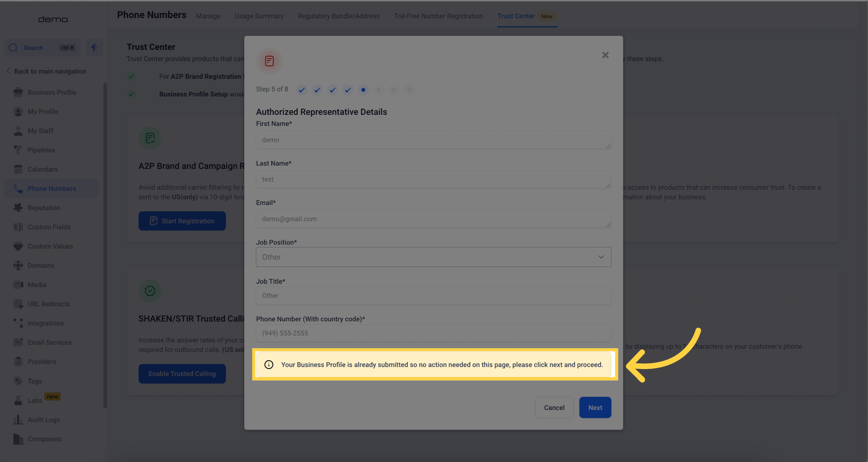
Task: Click the SHAKEN/STIR Trusted Calling icon
Action: [x=150, y=291]
